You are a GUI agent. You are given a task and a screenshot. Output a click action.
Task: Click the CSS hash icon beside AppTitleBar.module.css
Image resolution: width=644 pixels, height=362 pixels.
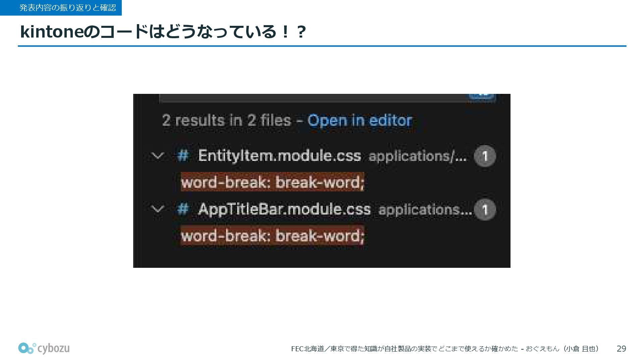[183, 209]
